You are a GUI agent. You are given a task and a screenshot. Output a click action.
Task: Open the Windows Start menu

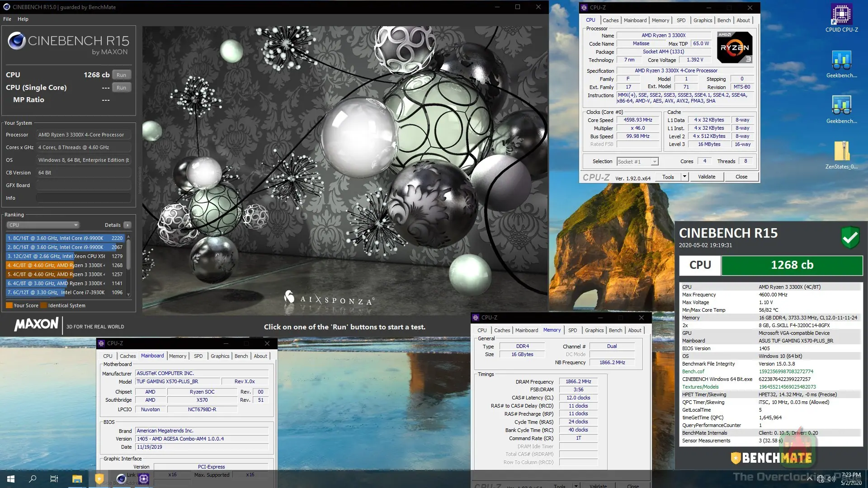[x=11, y=479]
